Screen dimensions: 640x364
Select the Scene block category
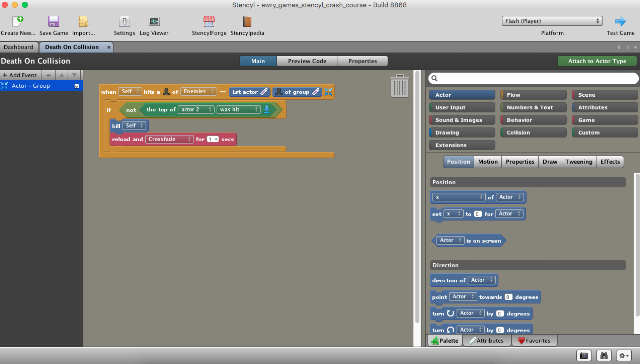(x=604, y=95)
